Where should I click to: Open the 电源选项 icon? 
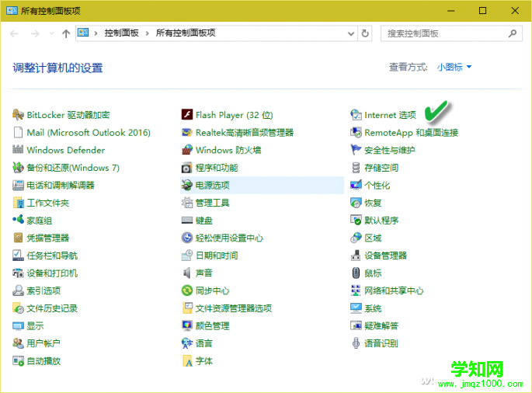(187, 185)
